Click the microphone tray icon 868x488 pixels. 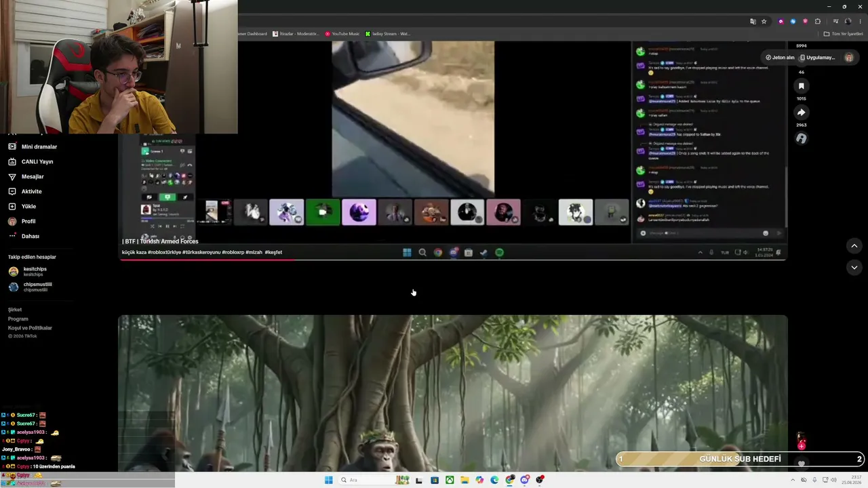point(814,480)
